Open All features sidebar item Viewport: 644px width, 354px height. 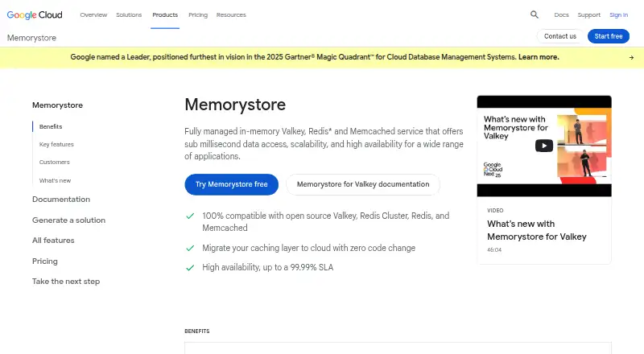53,241
